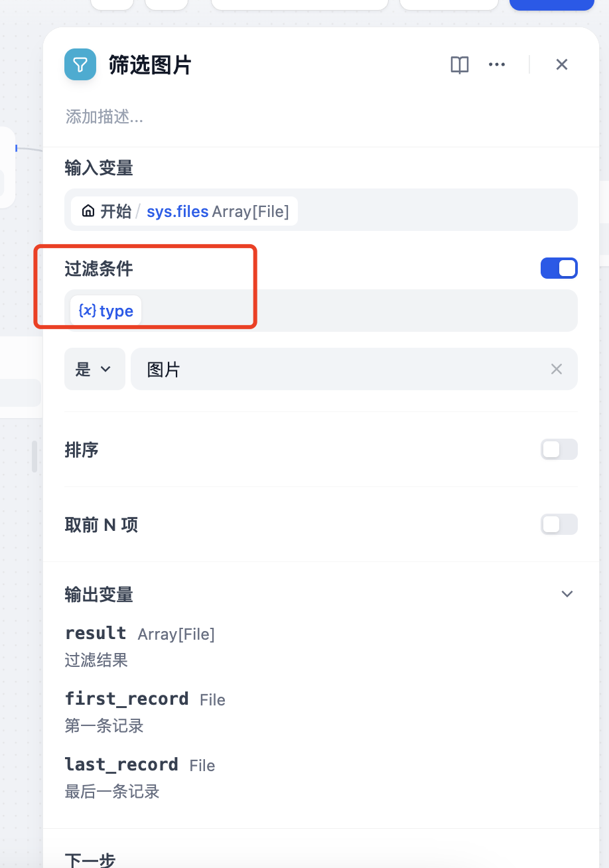Click the vertical scrollbar on the canvas left edge
The width and height of the screenshot is (609, 868).
click(x=34, y=457)
